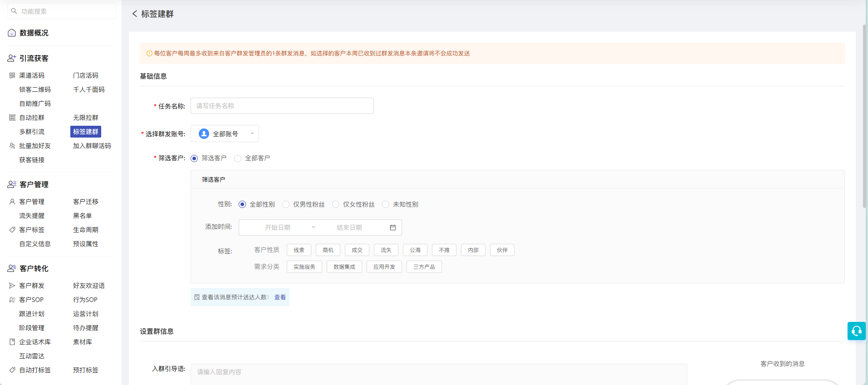868x385 pixels.
Task: Click the 引流获客 section icon
Action: pyautogui.click(x=12, y=58)
